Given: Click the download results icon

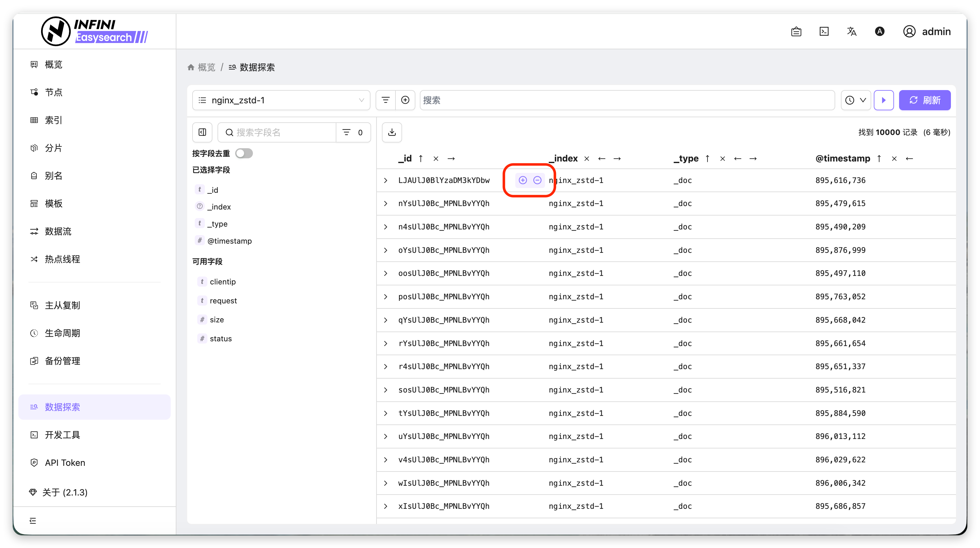Looking at the screenshot, I should point(392,132).
